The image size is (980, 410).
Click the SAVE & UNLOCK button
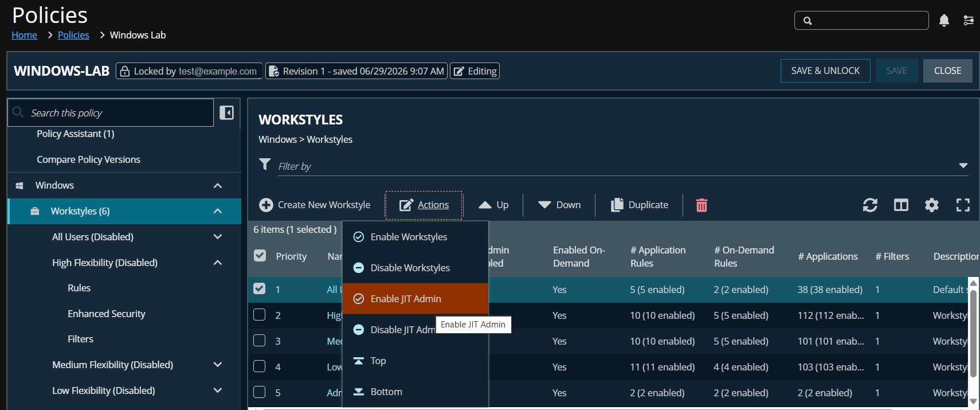coord(825,71)
